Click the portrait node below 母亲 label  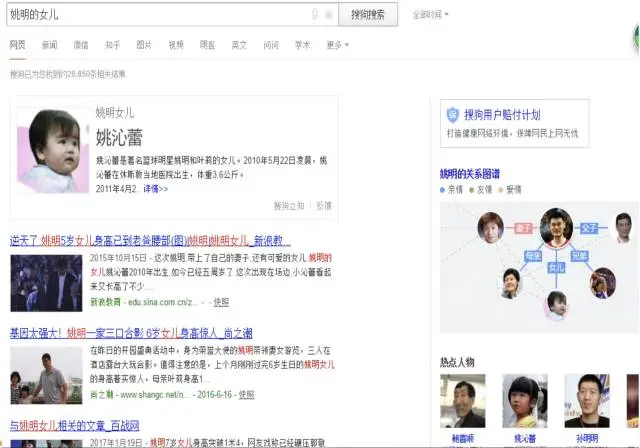pos(511,283)
